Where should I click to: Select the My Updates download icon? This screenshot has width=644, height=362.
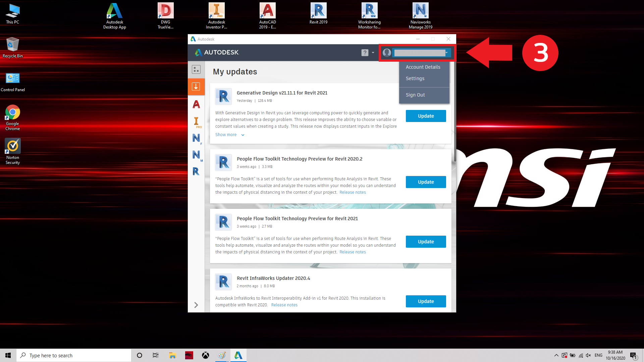[x=196, y=86]
